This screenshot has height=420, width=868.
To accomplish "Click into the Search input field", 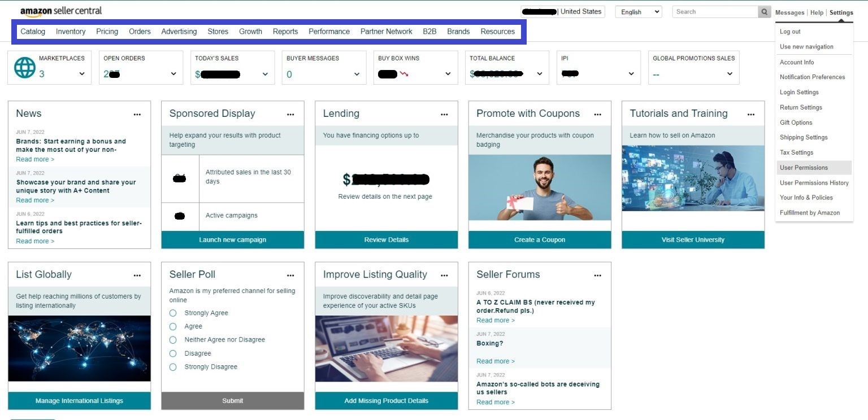I will pyautogui.click(x=715, y=12).
